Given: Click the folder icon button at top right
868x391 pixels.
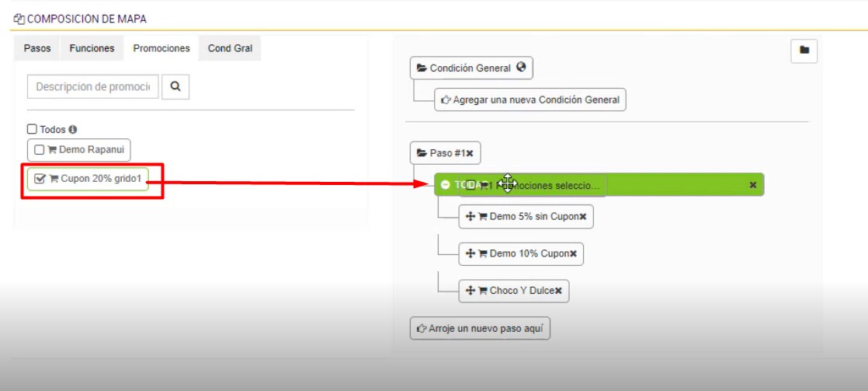Looking at the screenshot, I should [x=804, y=51].
